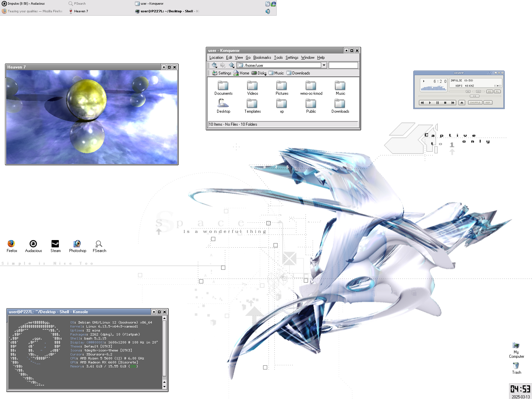Viewport: 532px width, 399px height.
Task: Open the wmo-oc-kmod folder
Action: [x=311, y=86]
